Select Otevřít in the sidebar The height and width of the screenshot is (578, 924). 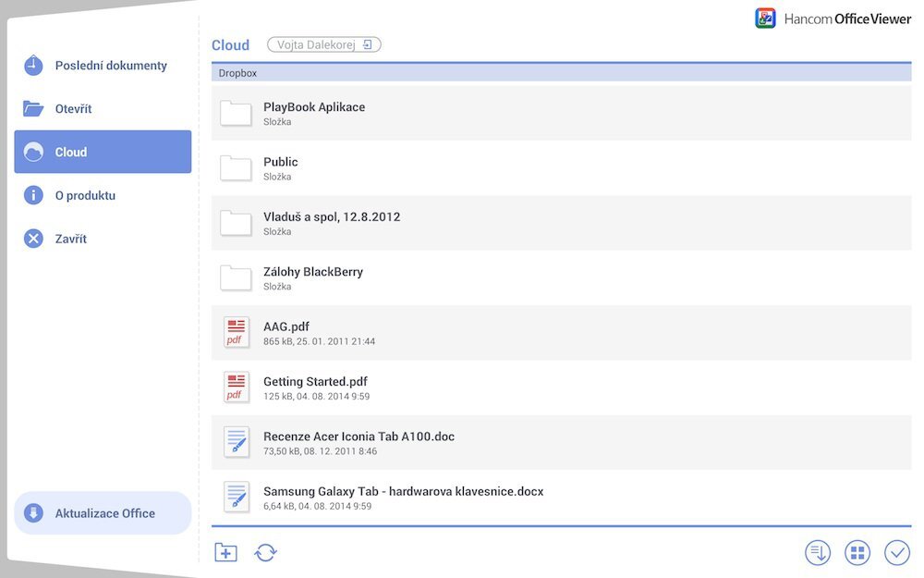click(x=103, y=108)
